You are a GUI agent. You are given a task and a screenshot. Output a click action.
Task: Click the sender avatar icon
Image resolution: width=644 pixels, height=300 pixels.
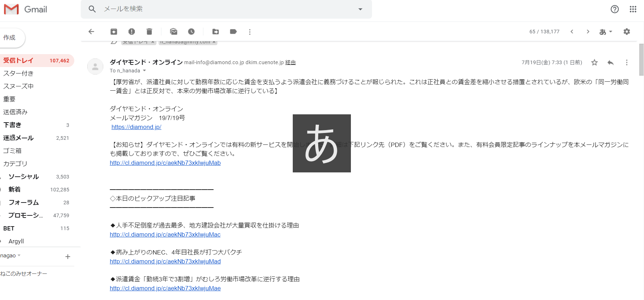click(x=95, y=66)
